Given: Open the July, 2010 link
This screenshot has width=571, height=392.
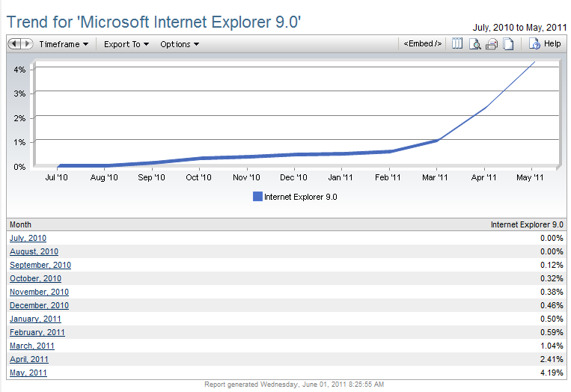Looking at the screenshot, I should point(28,238).
